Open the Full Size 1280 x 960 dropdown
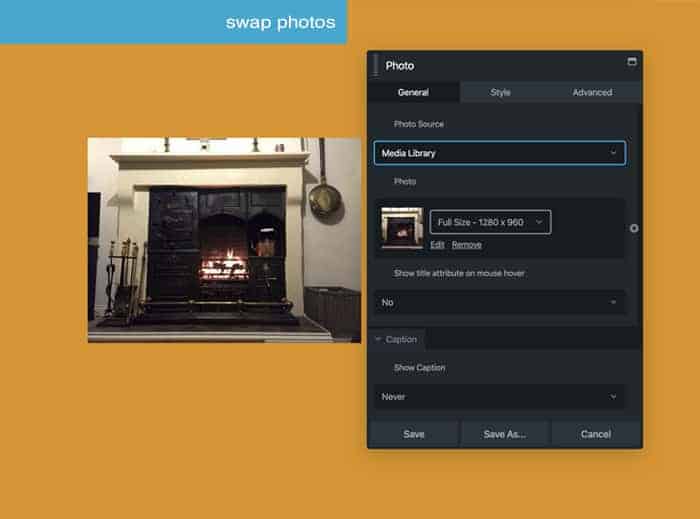Image resolution: width=700 pixels, height=519 pixels. tap(490, 222)
